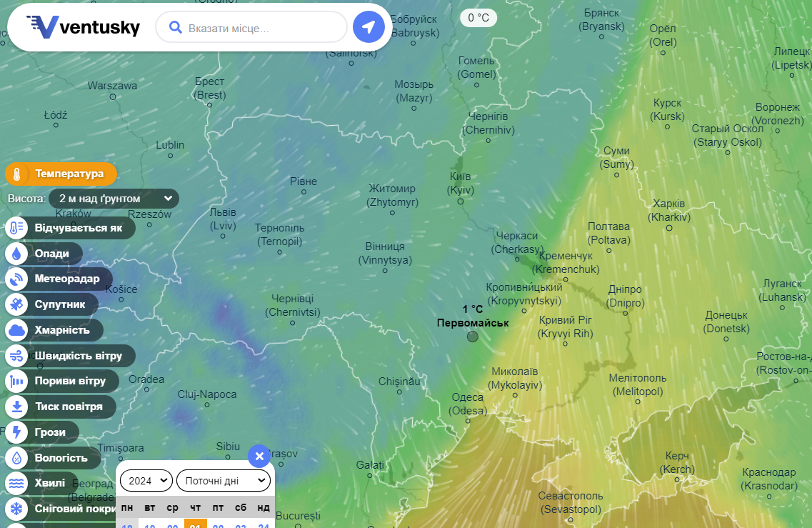The width and height of the screenshot is (812, 528).
Task: Select the Одеса (Odesa) city label
Action: (x=468, y=404)
